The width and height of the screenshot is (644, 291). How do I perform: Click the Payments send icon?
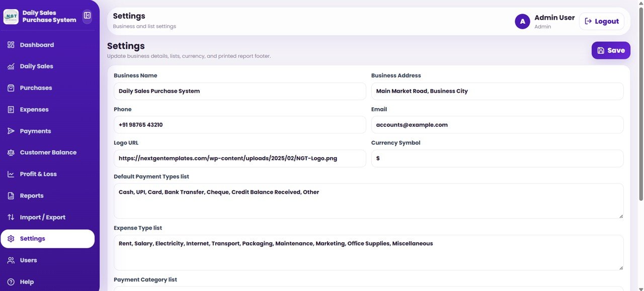click(11, 131)
